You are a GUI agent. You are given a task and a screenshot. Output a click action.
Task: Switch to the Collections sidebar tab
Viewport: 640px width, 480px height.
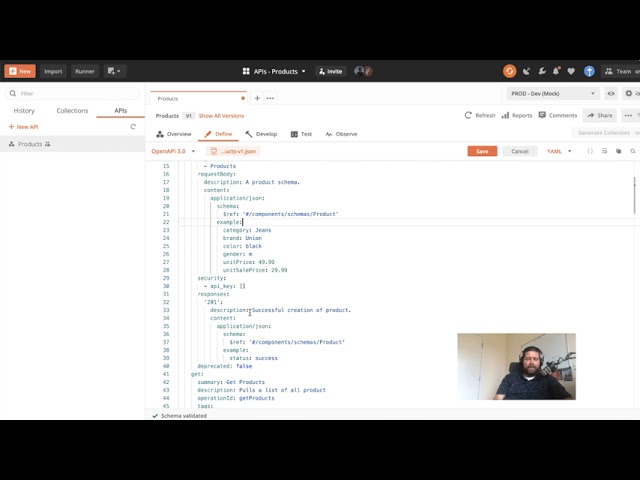[72, 111]
